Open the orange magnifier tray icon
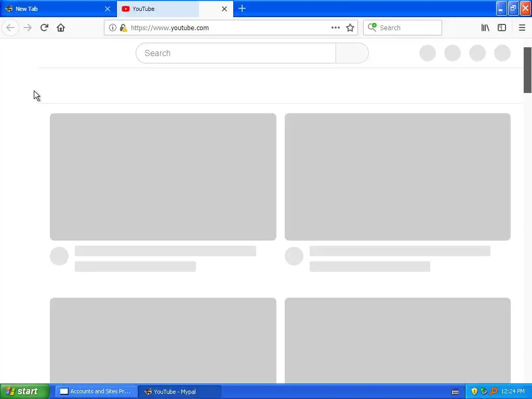Screen dimensions: 532x399 494,391
